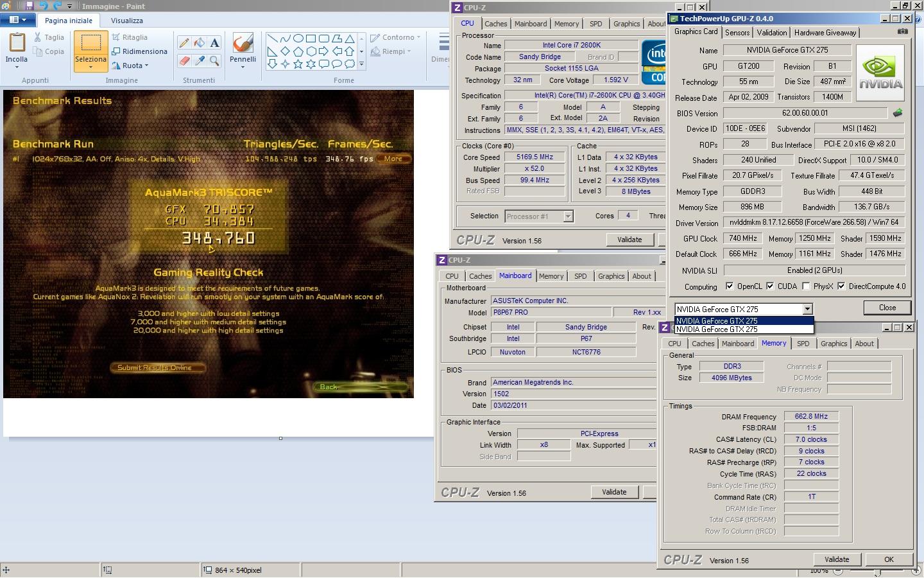Viewport: 924px width, 578px height.
Task: Switch to the Pagina iniziale ribbon tab
Action: 69,21
